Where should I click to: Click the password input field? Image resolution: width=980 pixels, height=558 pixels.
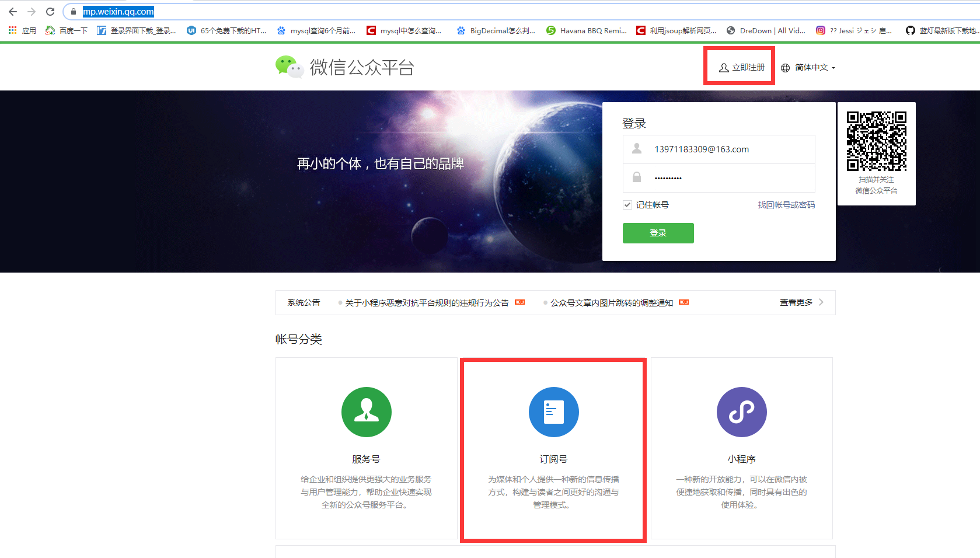[x=719, y=178]
